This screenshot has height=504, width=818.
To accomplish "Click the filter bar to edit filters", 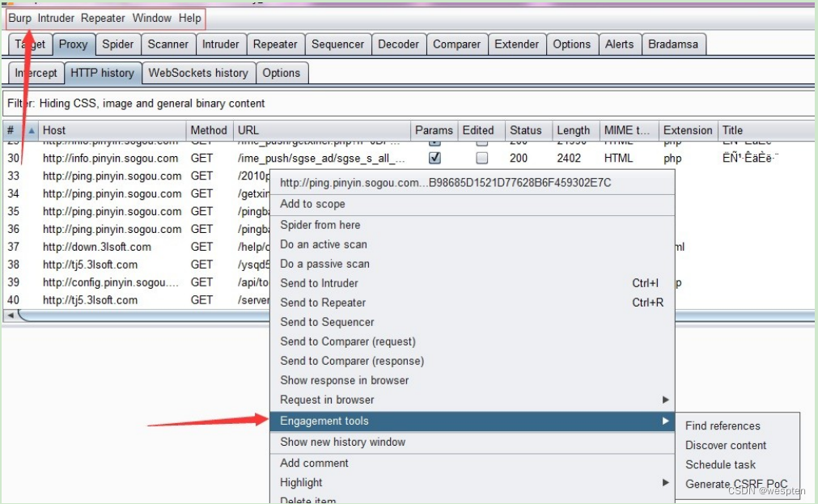I will click(409, 104).
